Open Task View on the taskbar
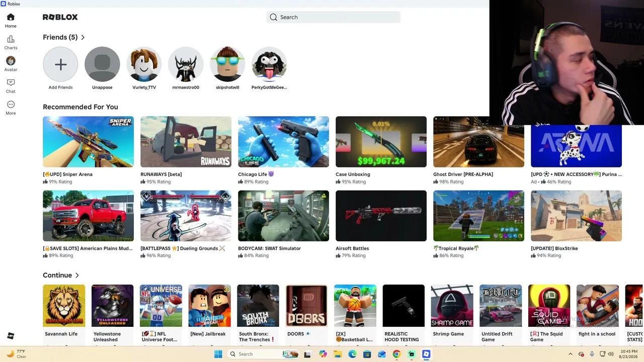644x362 pixels. point(307,354)
